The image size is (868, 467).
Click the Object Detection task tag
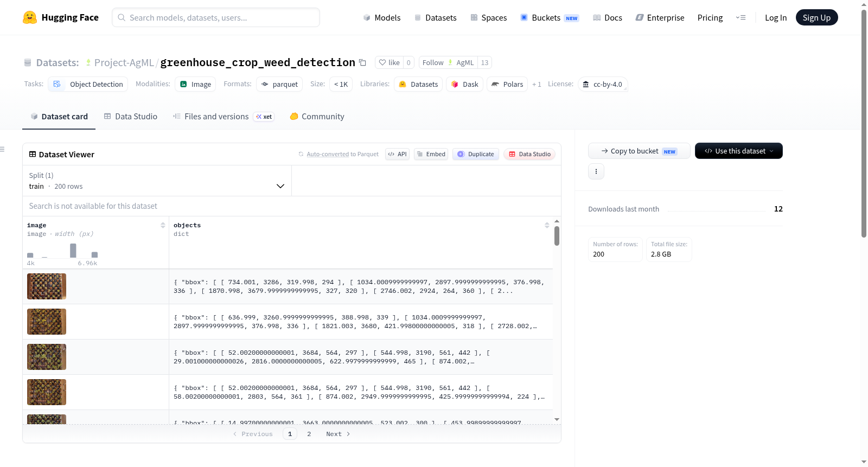[88, 84]
